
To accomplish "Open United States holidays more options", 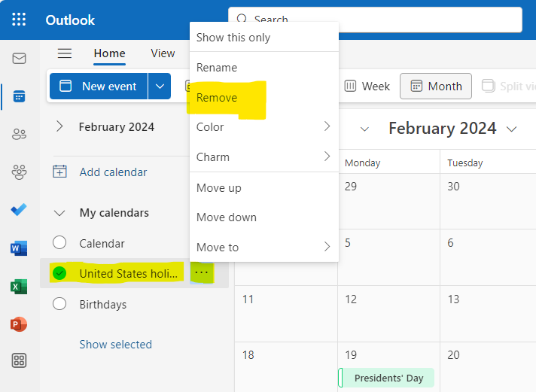I will [202, 272].
